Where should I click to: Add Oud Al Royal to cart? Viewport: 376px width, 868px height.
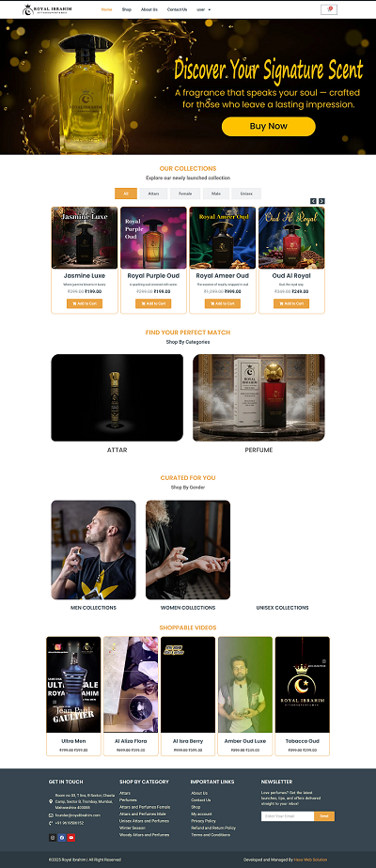pos(291,303)
